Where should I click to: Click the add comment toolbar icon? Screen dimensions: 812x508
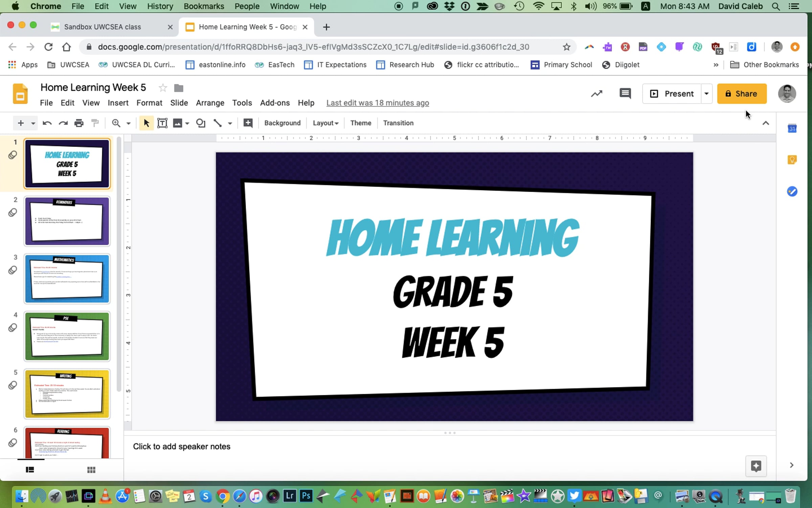pos(248,123)
